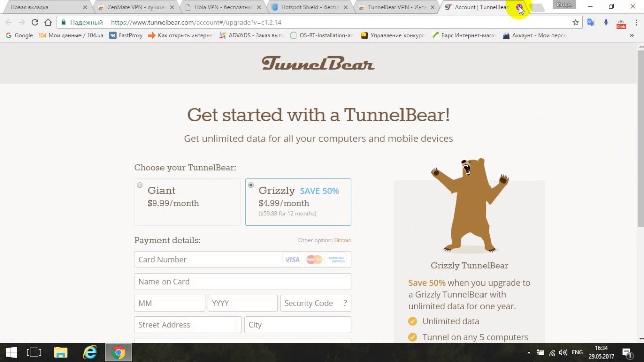Click the Card Number field

243,259
